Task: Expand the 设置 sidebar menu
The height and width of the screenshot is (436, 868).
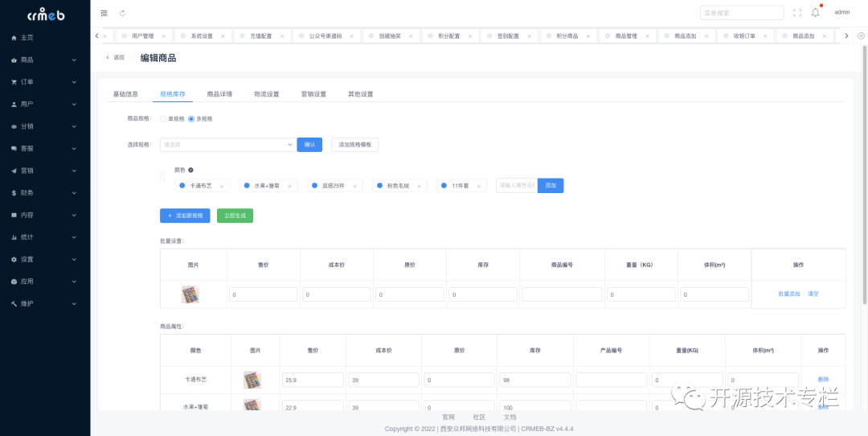Action: (x=45, y=259)
